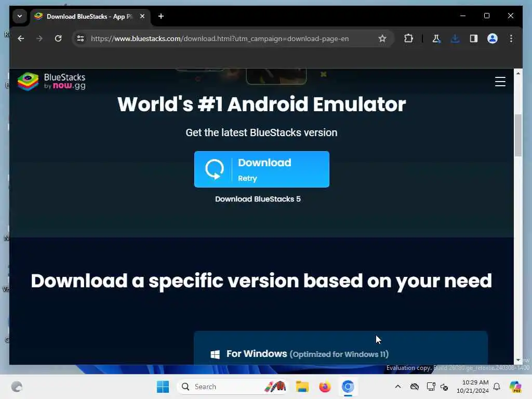The image size is (532, 399).
Task: Bookmark this page with the star
Action: (x=382, y=38)
